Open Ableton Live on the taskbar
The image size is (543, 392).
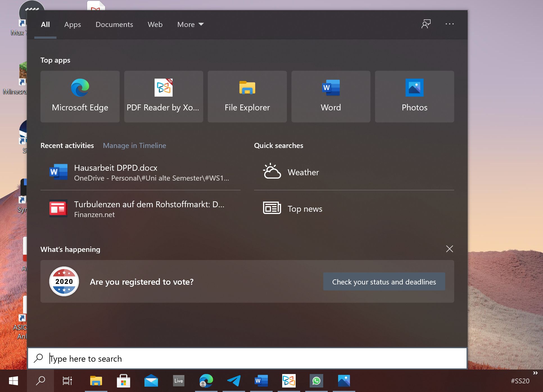point(178,381)
